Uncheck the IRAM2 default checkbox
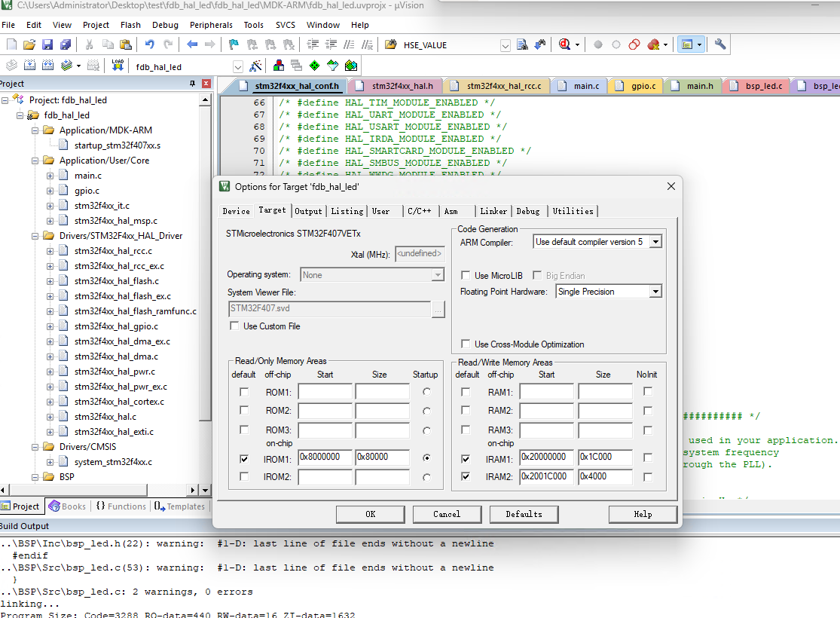This screenshot has width=840, height=618. pos(466,476)
